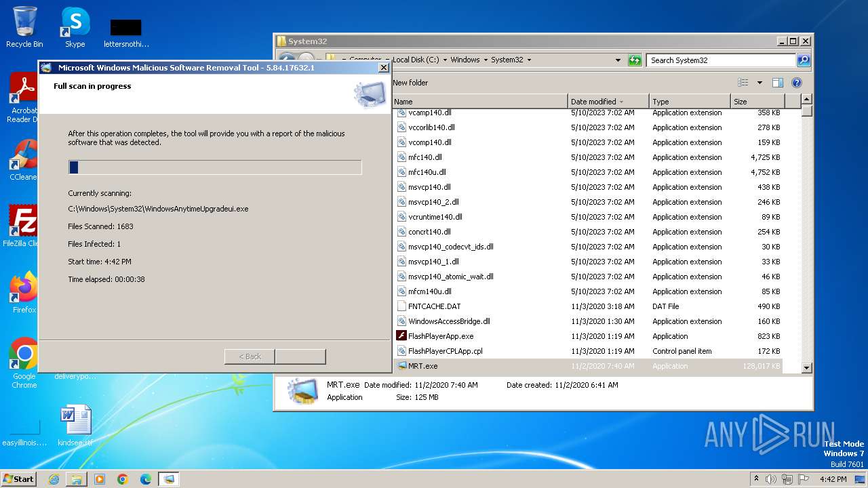
Task: Sort files by Date modified column
Action: pos(608,102)
